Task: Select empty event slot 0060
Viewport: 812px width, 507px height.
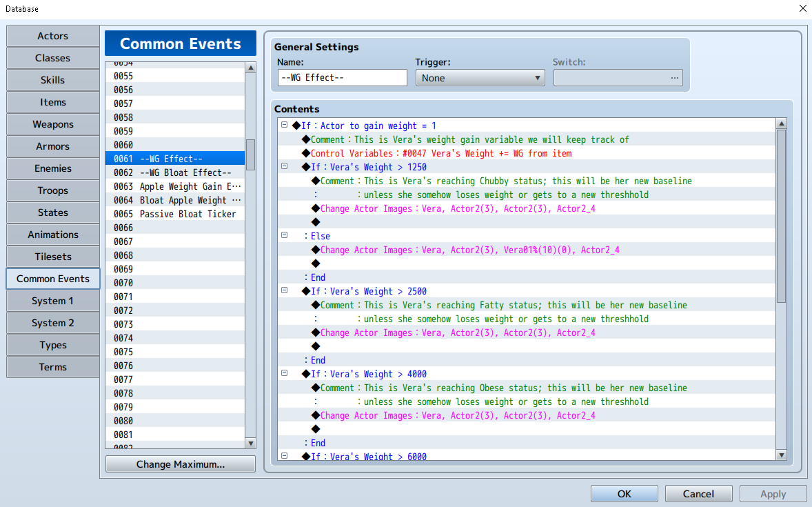Action: pos(175,145)
